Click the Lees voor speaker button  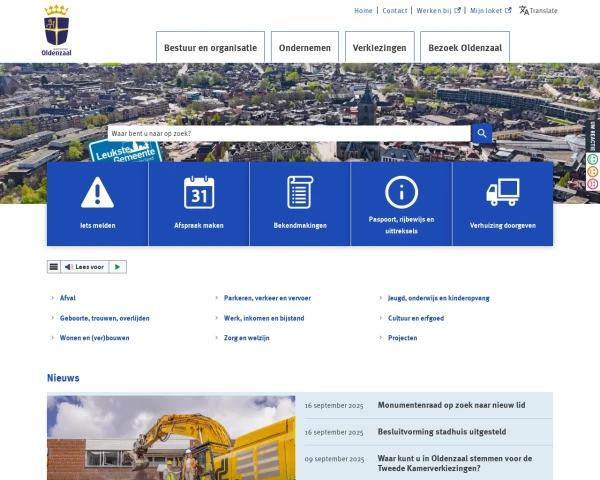pyautogui.click(x=85, y=267)
